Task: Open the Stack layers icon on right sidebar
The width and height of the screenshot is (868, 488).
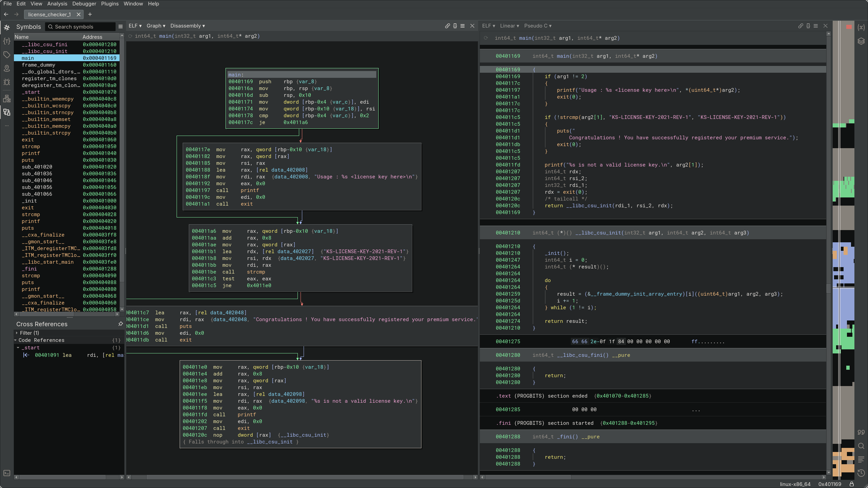Action: (861, 41)
